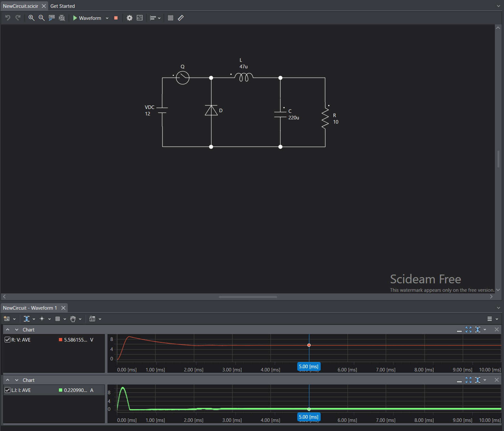Screen dimensions: 504x431
Task: Click the align objects icon
Action: click(x=153, y=18)
